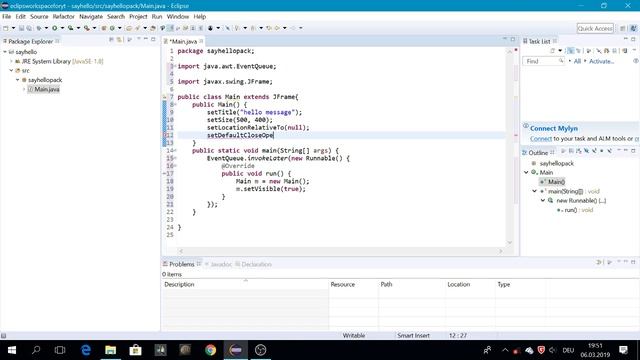Image resolution: width=640 pixels, height=360 pixels.
Task: Click the red External Tools toolbar icon
Action: (x=87, y=28)
